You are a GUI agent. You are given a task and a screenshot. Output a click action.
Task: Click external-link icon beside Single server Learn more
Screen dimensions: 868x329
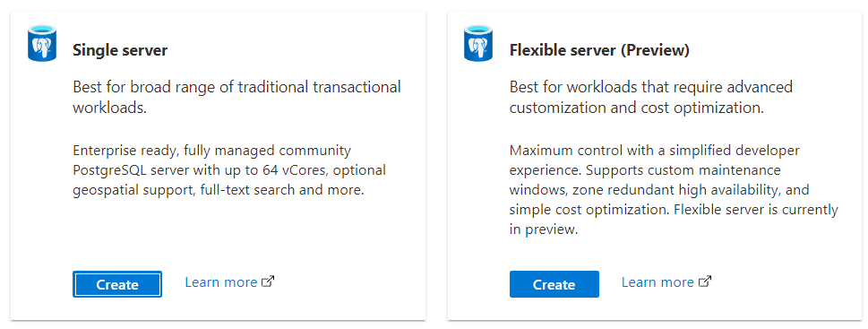[x=268, y=281]
